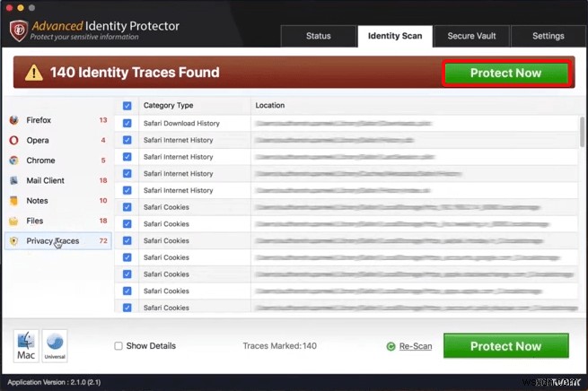Enable the Show Details checkbox
Screen dimensions: 588x391
pyautogui.click(x=118, y=346)
